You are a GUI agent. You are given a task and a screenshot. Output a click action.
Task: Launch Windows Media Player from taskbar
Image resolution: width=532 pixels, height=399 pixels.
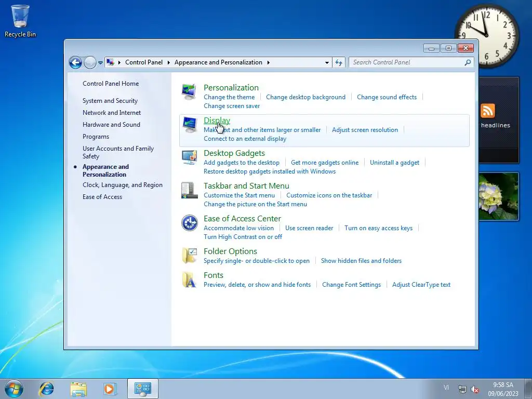[x=110, y=389]
